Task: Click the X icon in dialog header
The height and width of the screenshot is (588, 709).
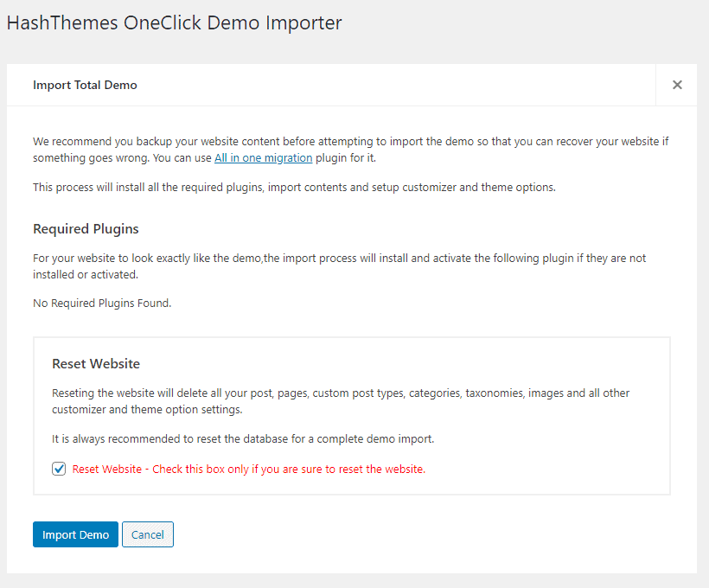Action: (x=677, y=85)
